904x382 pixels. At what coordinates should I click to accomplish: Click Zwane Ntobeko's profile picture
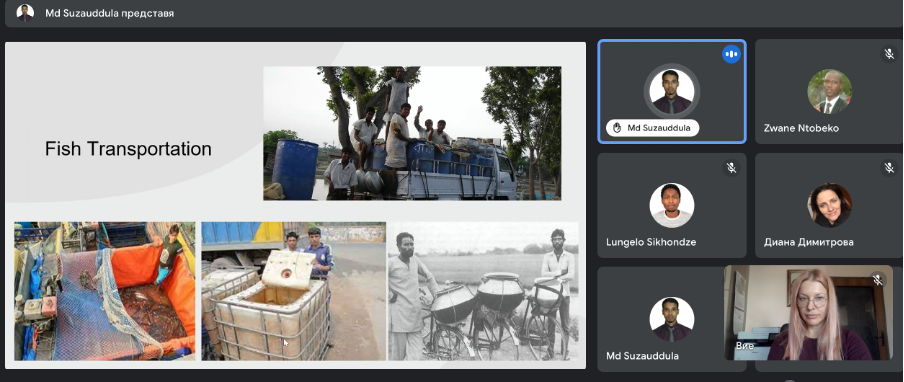coord(830,91)
